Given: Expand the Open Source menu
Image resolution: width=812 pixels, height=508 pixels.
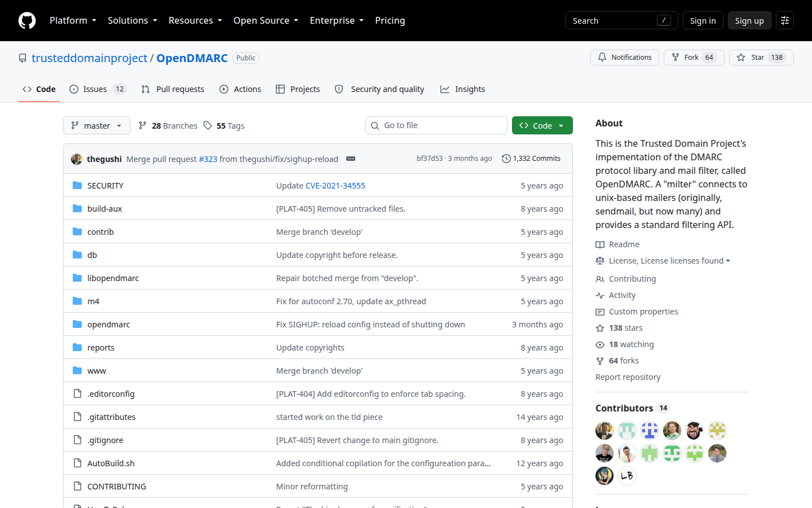Looking at the screenshot, I should click(266, 20).
